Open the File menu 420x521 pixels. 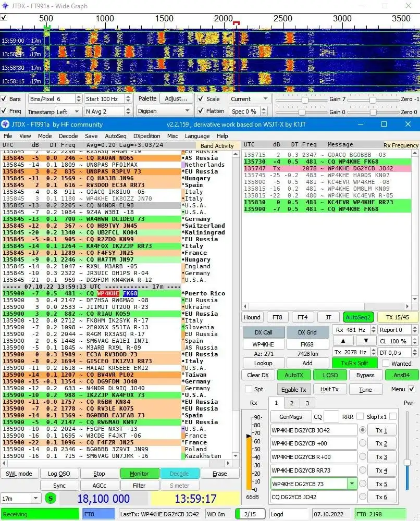coord(8,136)
